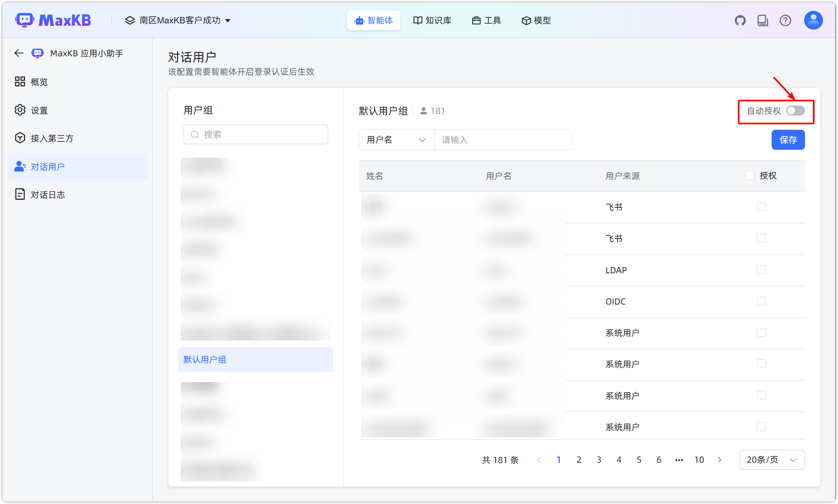Open the 南区MaxKB客户成功 workspace dropdown
Image resolution: width=838 pixels, height=504 pixels.
(x=178, y=20)
